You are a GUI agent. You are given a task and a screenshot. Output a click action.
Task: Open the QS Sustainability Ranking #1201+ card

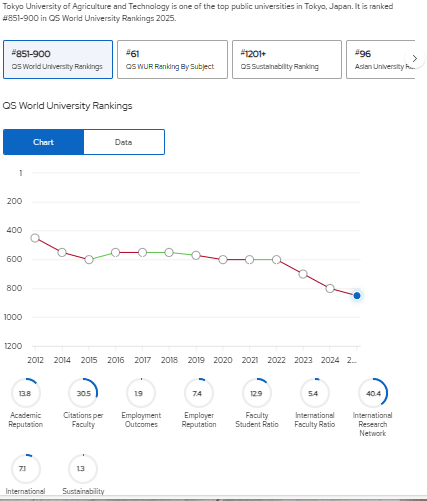287,60
